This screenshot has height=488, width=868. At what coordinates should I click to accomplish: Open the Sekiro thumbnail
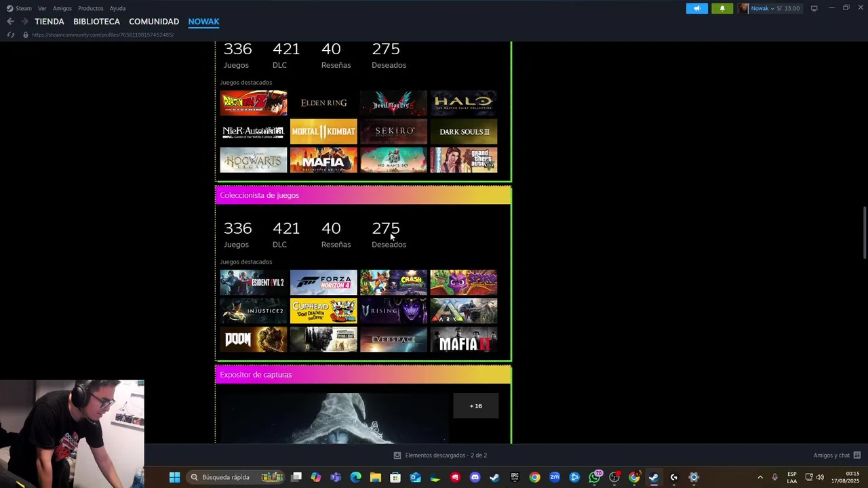(x=394, y=131)
